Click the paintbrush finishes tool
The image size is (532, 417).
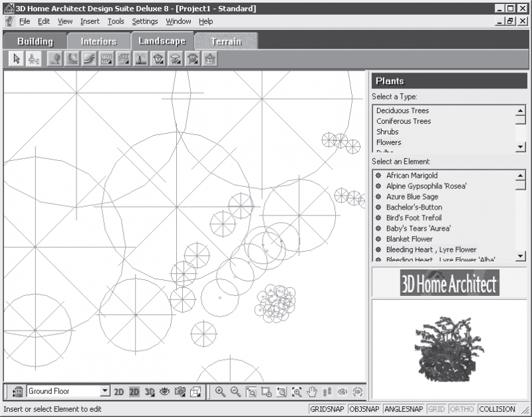pyautogui.click(x=34, y=59)
